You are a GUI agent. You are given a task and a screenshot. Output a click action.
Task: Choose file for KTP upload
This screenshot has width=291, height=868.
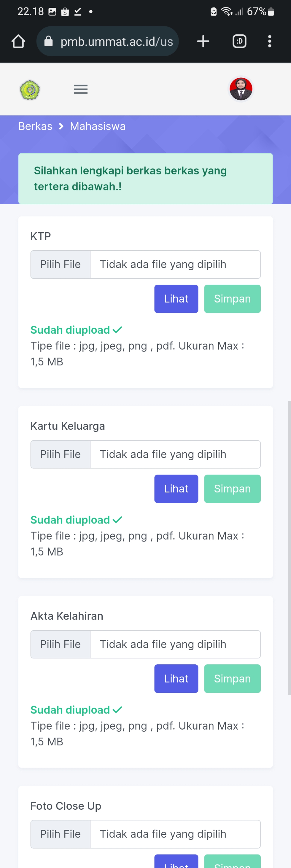coord(61,265)
